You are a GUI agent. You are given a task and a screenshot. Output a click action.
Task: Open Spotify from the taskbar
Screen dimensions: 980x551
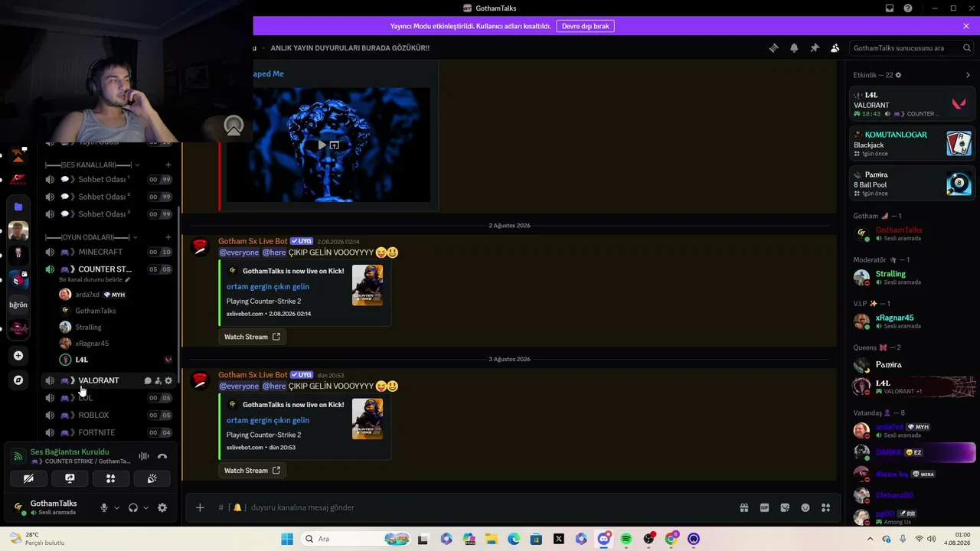pos(626,539)
